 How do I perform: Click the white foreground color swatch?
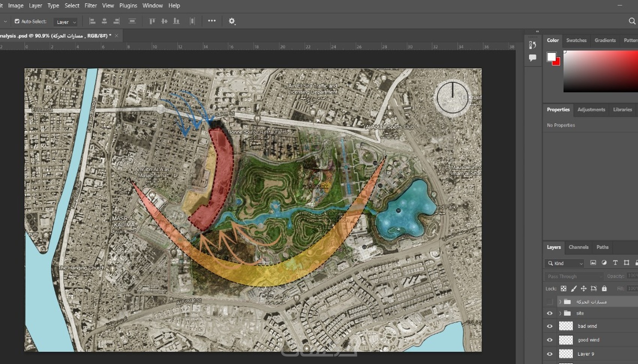(x=551, y=57)
